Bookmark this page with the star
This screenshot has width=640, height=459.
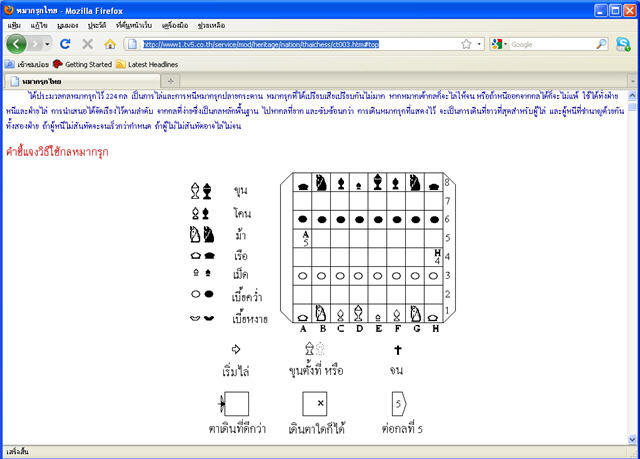(x=466, y=44)
